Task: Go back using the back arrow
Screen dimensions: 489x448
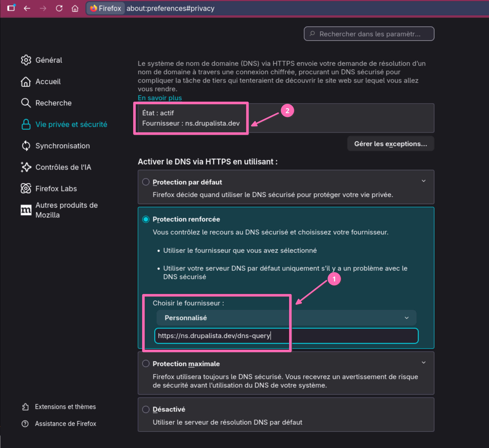Action: tap(27, 8)
